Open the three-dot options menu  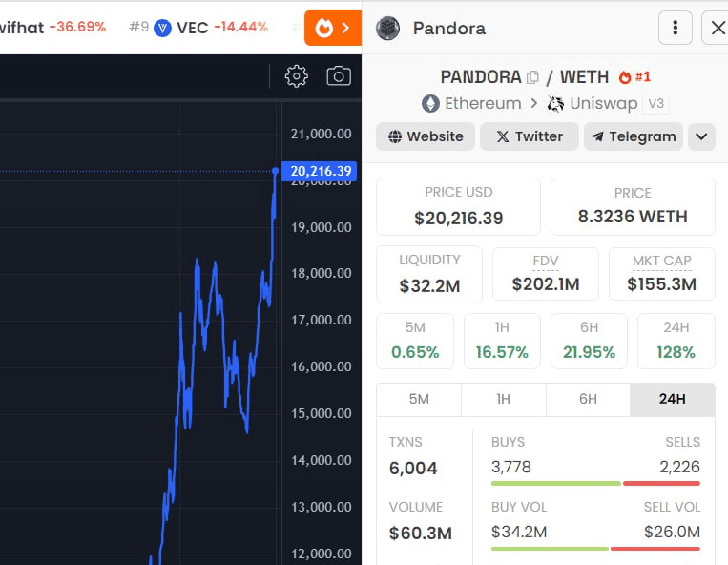pos(676,28)
